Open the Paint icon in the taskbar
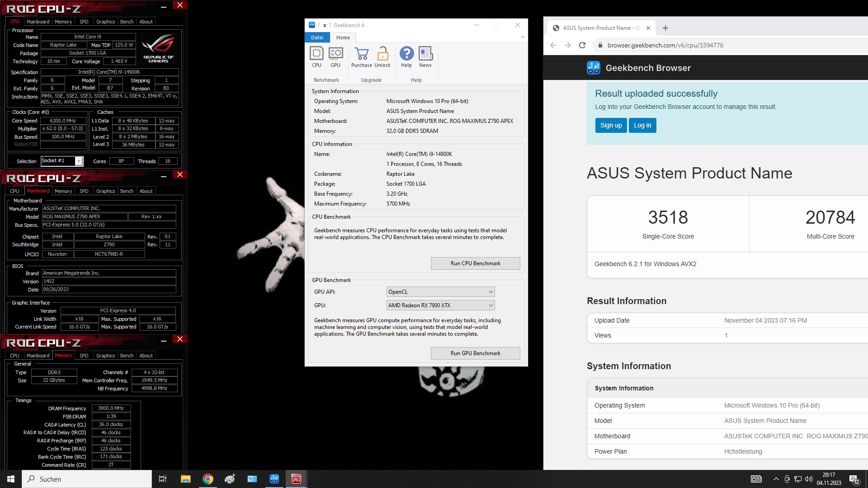 [x=230, y=479]
